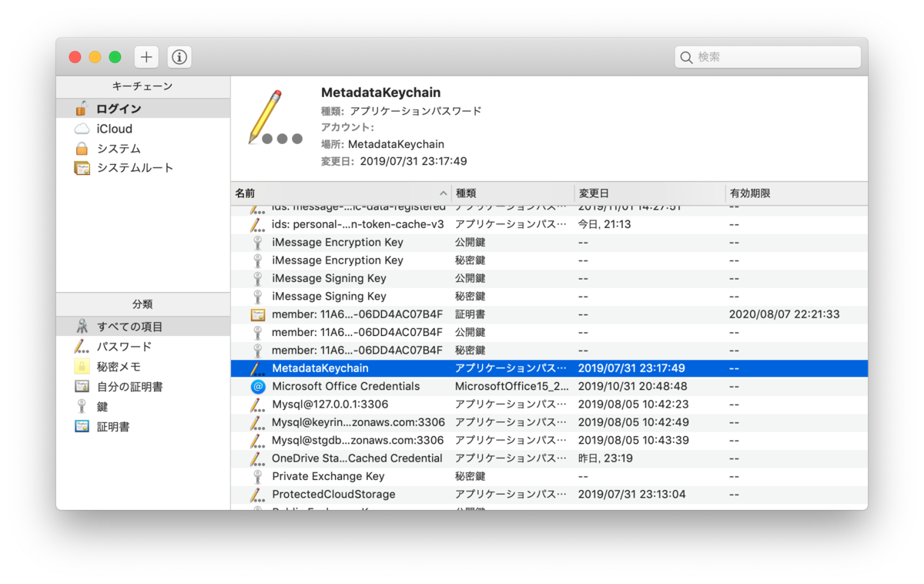This screenshot has height=584, width=924.
Task: Show the 秘密メモ category
Action: (x=143, y=367)
